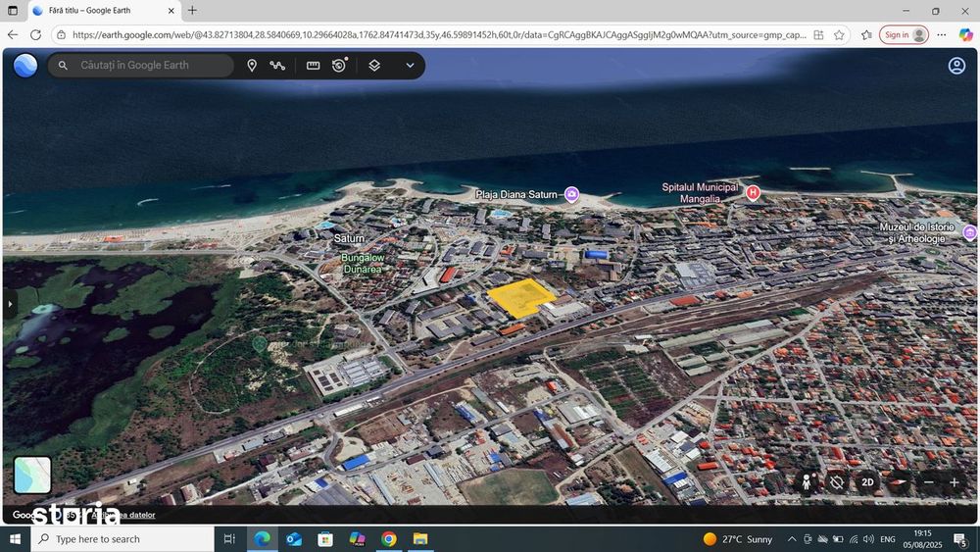Expand the toolbar chevron dropdown

(410, 66)
